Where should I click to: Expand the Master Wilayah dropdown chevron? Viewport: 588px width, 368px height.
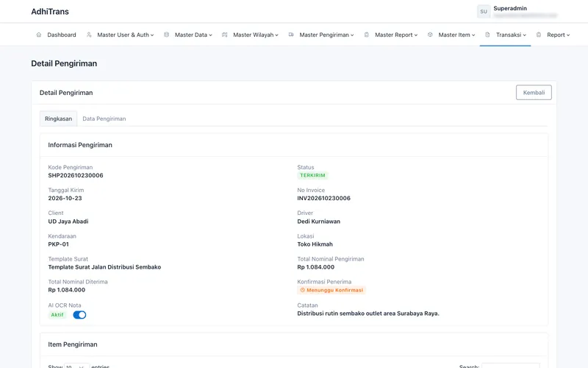(277, 35)
